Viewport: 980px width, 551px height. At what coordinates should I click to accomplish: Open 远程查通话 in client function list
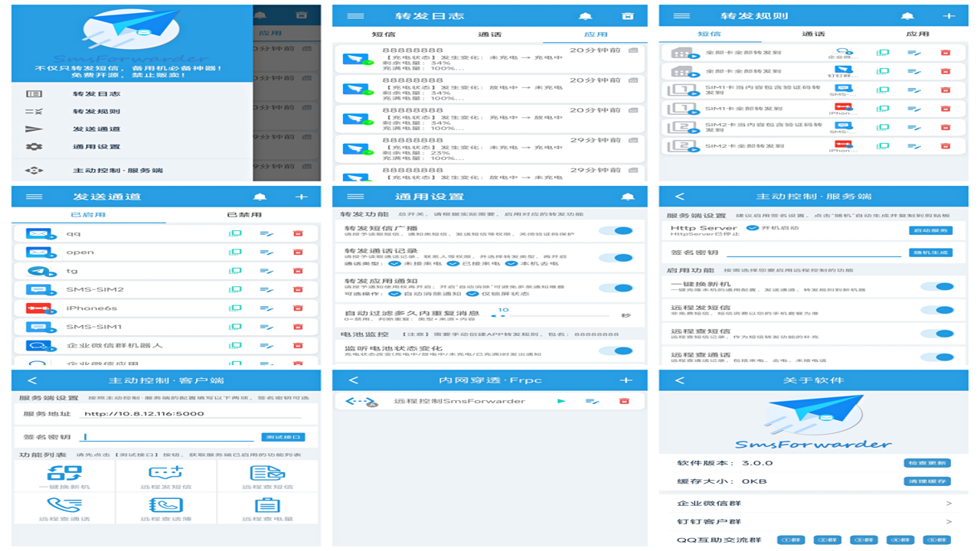(65, 509)
